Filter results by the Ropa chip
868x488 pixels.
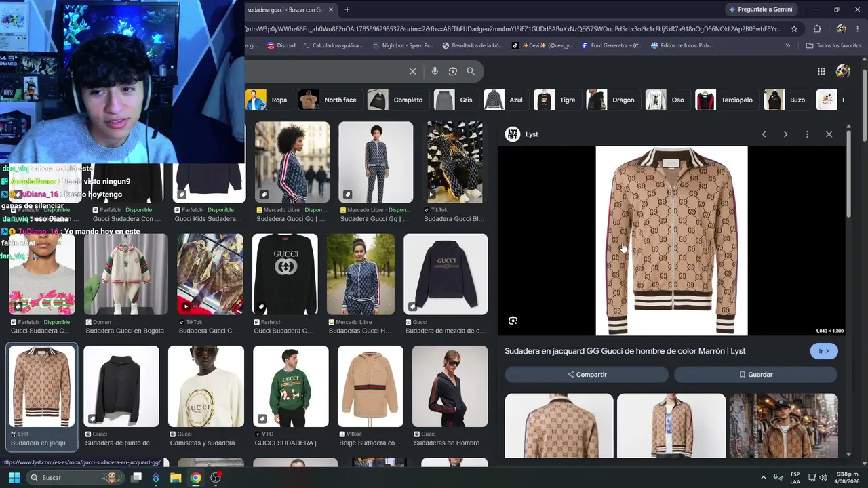pos(269,100)
